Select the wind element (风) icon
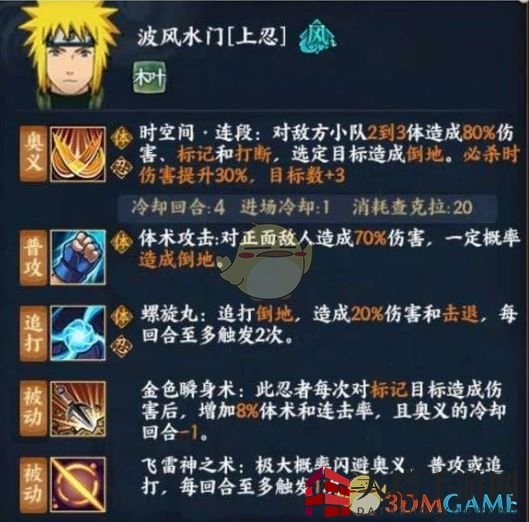529x522 pixels. point(317,38)
